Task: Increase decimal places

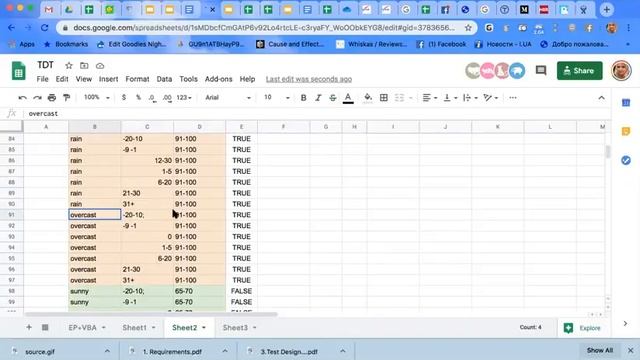Action: pyautogui.click(x=167, y=98)
